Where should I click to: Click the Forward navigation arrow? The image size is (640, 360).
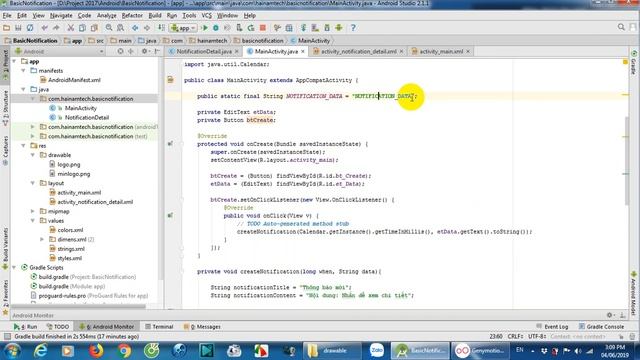147,28
